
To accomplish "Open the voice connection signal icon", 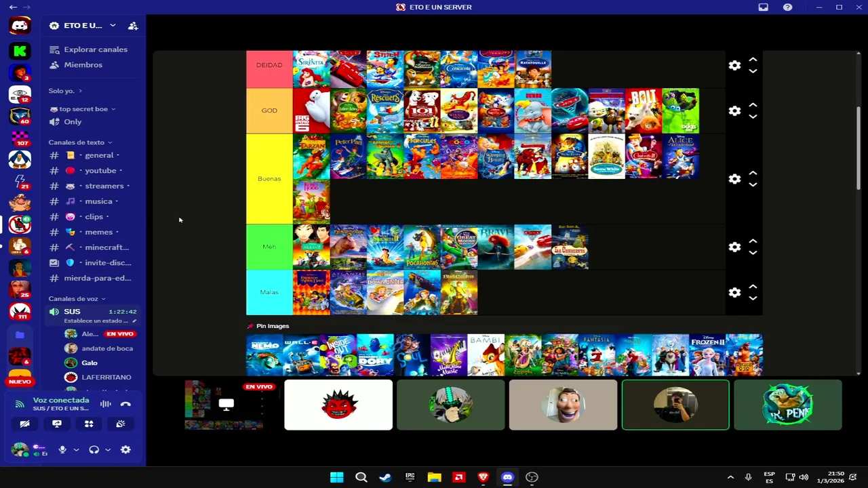I will 20,404.
